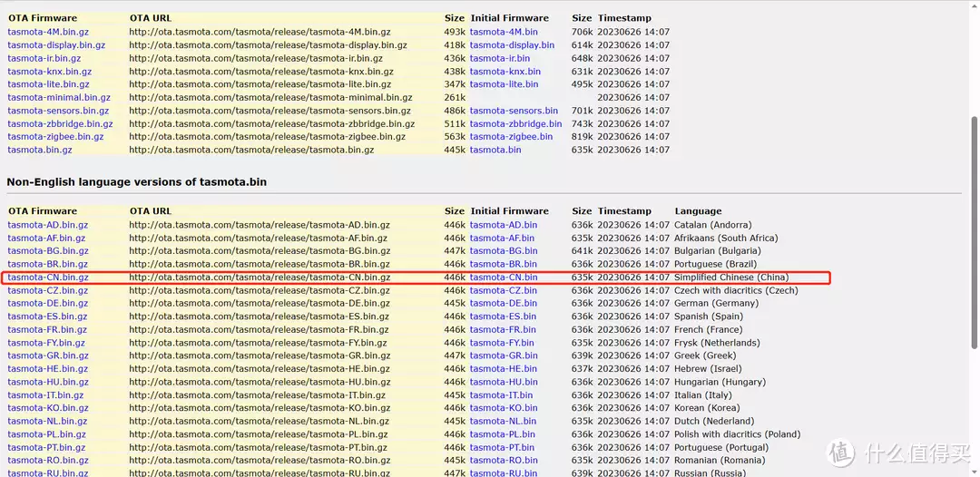This screenshot has width=980, height=477.
Task: Open the tasmota-GR.bin.gz OTA link
Action: coord(48,355)
